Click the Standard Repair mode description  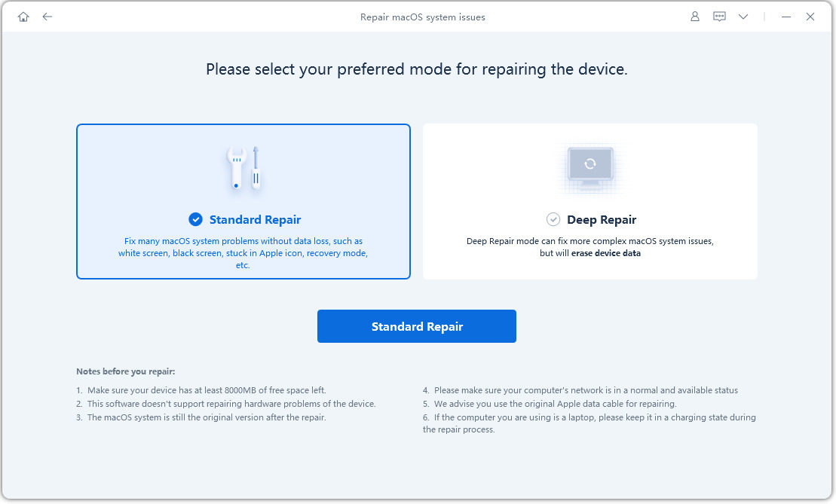(x=243, y=253)
